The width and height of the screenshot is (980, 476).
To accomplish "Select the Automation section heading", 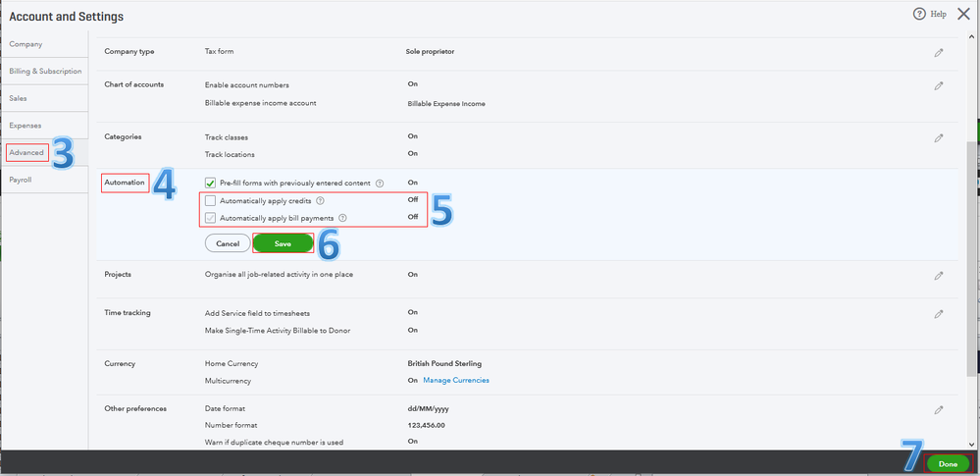I will [125, 183].
